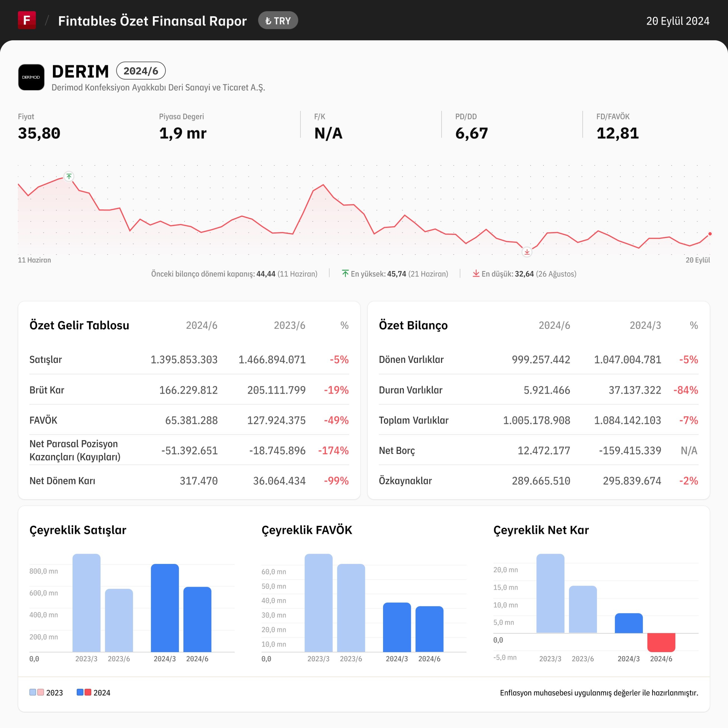Click the Özkaynaklar 2024/3 value 295.839.674
This screenshot has height=728, width=728.
point(632,481)
